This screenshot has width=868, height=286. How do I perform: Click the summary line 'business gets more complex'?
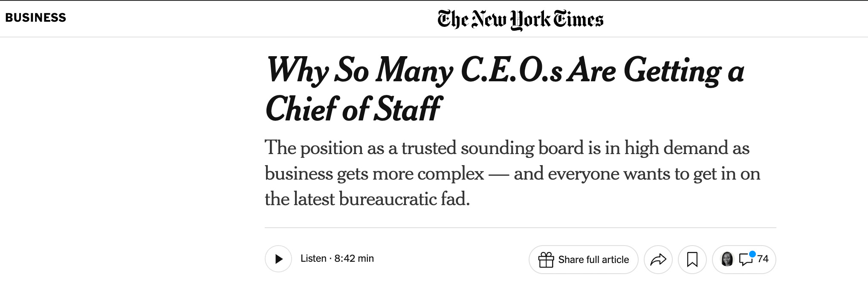click(x=374, y=174)
